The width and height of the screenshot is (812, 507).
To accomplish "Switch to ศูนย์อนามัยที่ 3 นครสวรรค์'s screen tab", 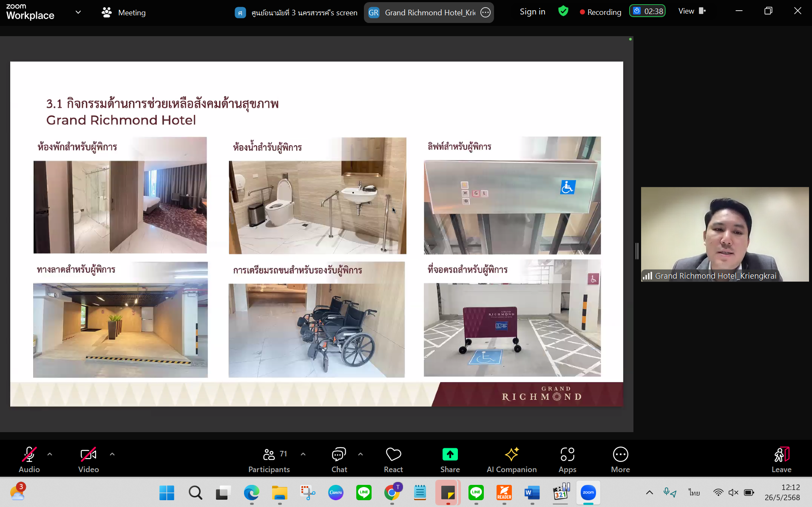I will 296,12.
